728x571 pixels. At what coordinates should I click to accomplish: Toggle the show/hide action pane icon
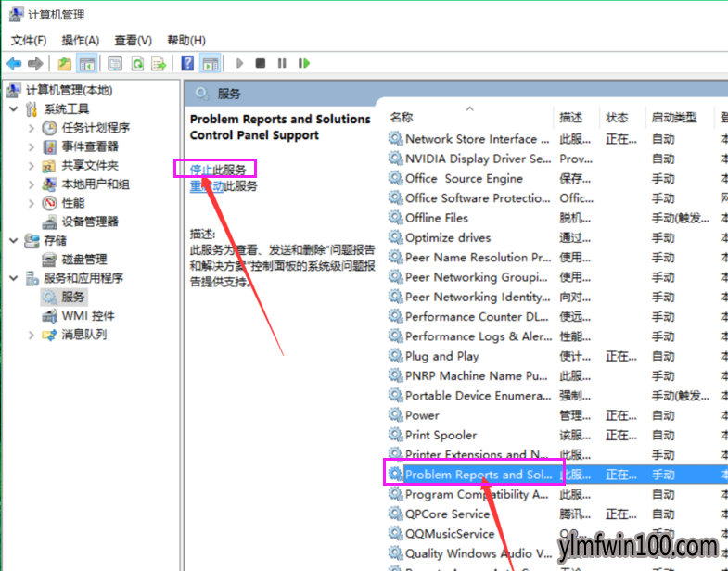(211, 63)
